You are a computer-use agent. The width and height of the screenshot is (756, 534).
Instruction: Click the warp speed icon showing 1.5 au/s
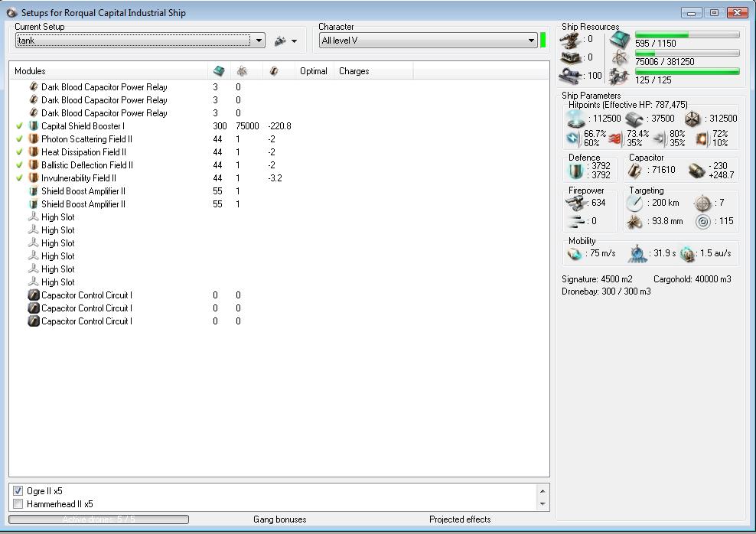[688, 253]
